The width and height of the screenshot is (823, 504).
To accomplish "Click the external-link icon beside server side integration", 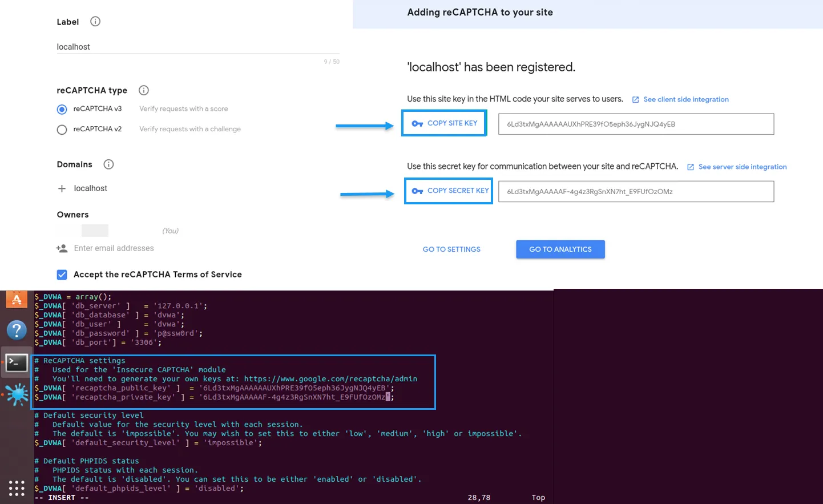I will [x=691, y=167].
